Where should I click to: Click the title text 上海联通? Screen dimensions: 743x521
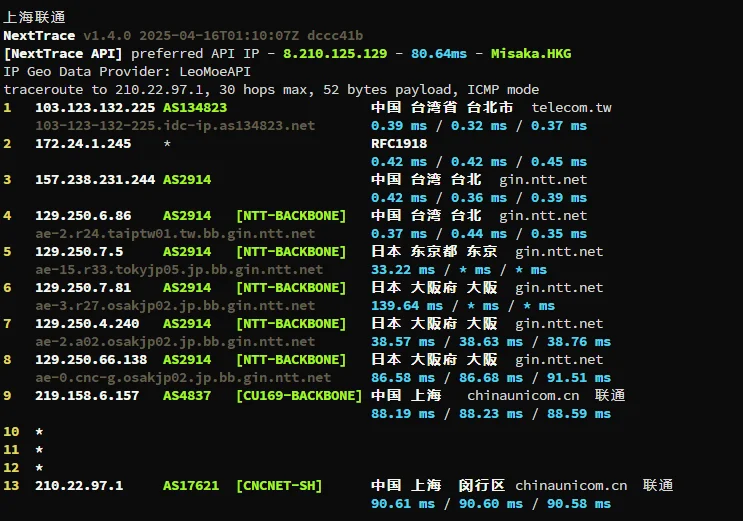[x=34, y=17]
